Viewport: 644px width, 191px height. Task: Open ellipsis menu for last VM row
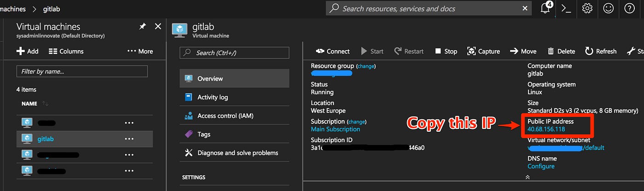point(129,171)
